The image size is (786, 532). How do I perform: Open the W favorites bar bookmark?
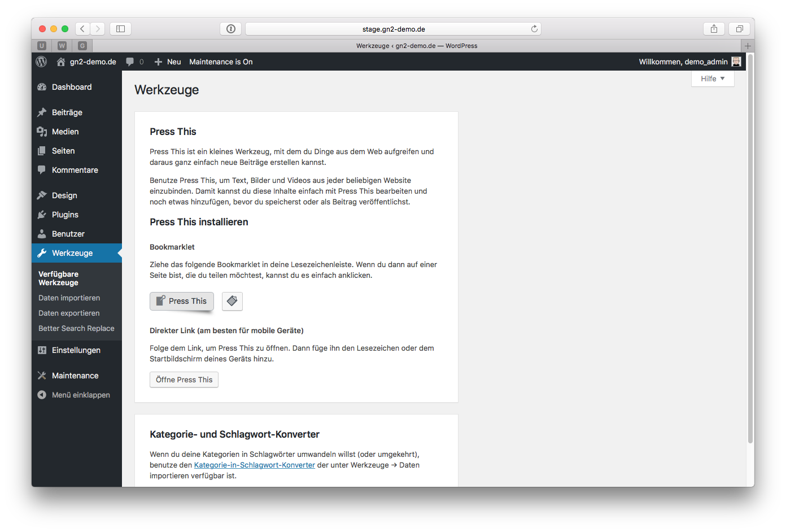pos(62,46)
